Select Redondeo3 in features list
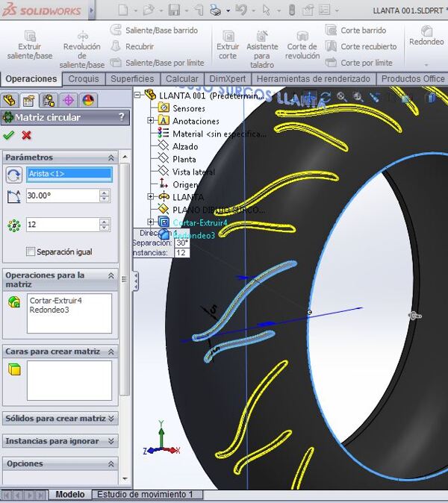The height and width of the screenshot is (503, 448). pyautogui.click(x=49, y=310)
